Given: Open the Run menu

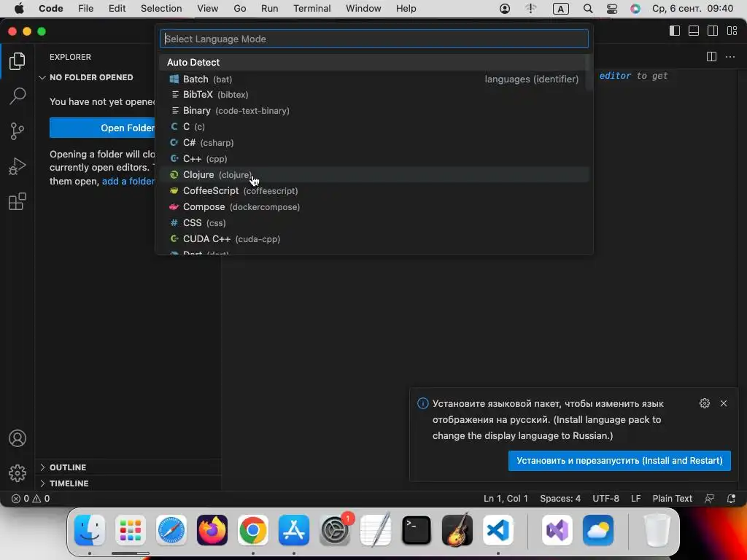Looking at the screenshot, I should click(x=269, y=9).
